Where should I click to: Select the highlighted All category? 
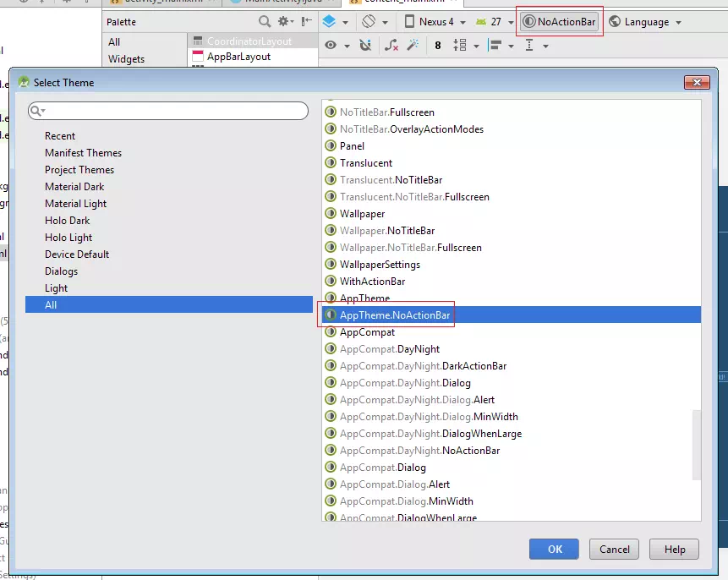(169, 304)
